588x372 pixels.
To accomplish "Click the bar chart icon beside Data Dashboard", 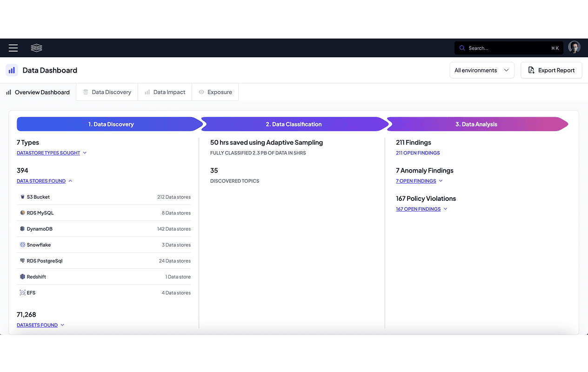I will tap(11, 70).
